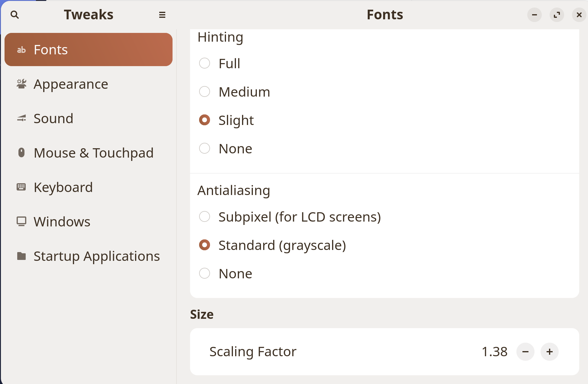Screen dimensions: 588x384
Task: Select None under Hinting
Action: click(205, 149)
